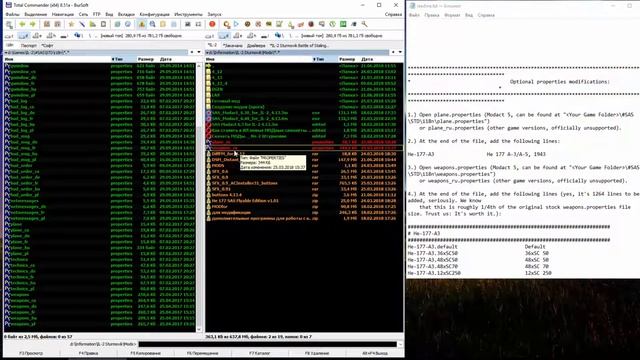Open Выделение menu
The width and height of the screenshot is (640, 360).
pyautogui.click(x=36, y=14)
